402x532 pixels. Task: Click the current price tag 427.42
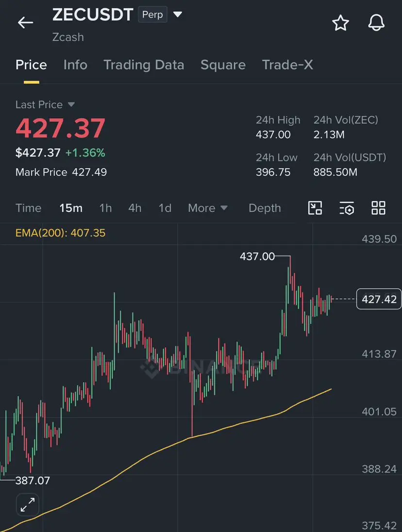379,299
